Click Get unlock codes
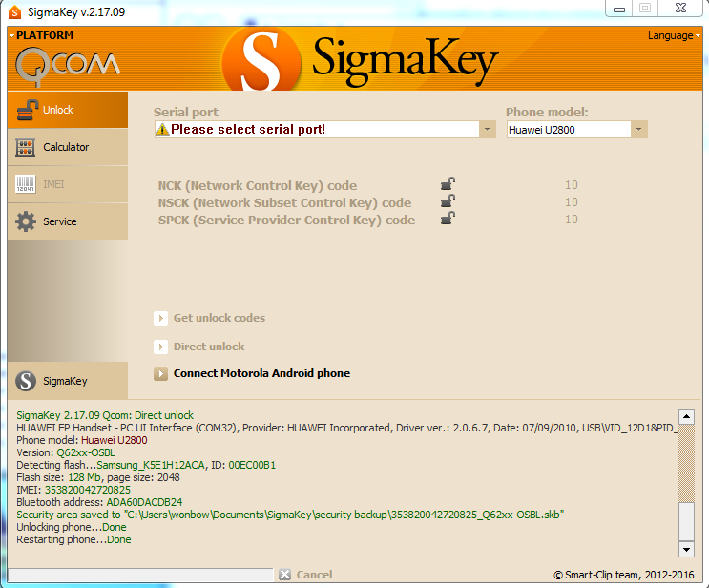The height and width of the screenshot is (588, 709). pos(219,318)
